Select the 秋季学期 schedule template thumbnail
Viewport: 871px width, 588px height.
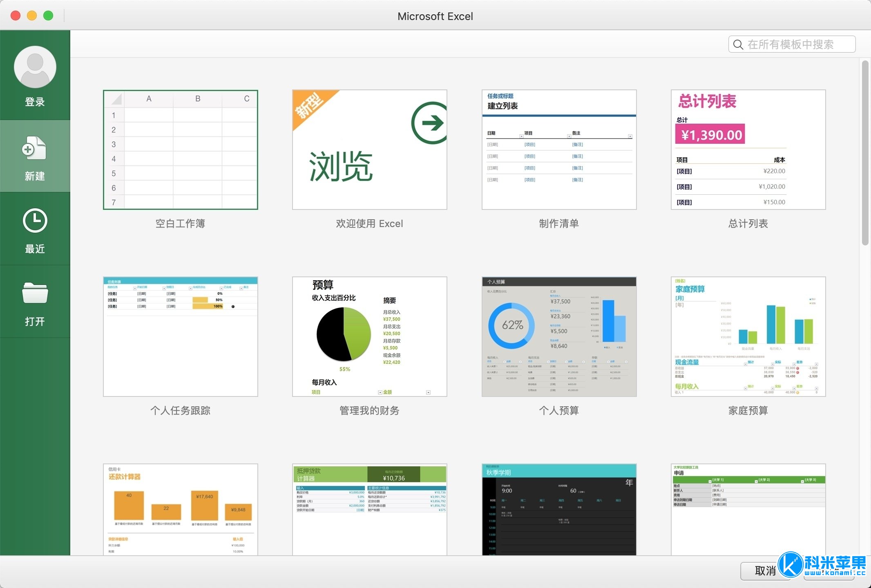point(559,510)
